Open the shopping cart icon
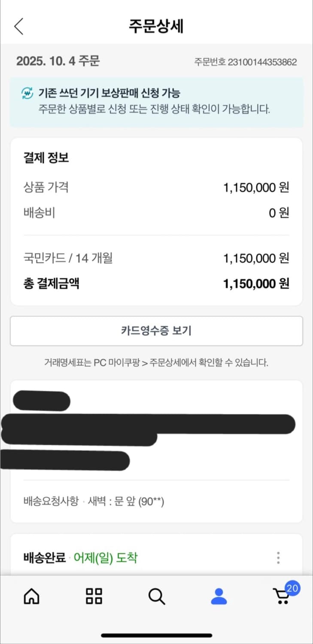Image resolution: width=313 pixels, height=644 pixels. coord(281,597)
